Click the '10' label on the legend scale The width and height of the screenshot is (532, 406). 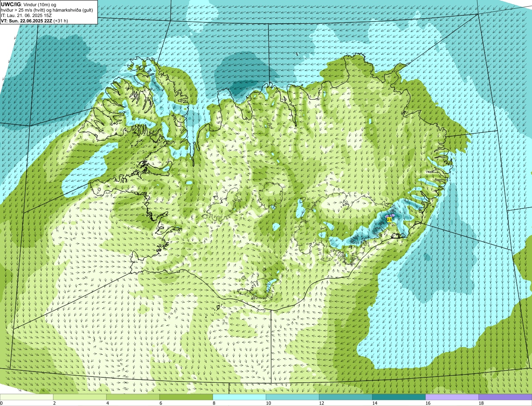[268, 403]
